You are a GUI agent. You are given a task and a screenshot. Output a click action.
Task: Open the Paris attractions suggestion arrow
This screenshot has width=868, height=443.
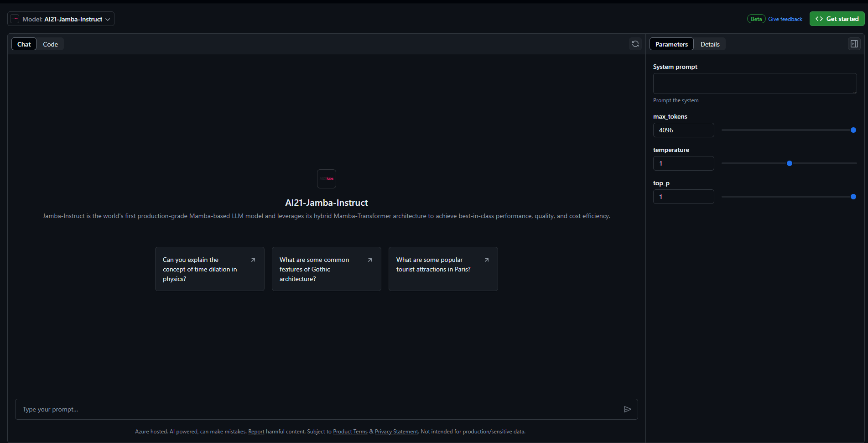(x=487, y=260)
